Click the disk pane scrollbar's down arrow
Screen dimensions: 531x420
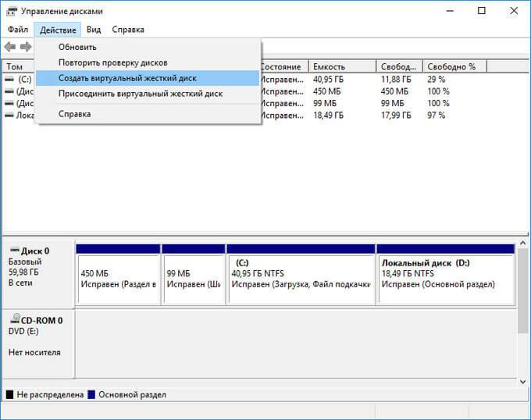[x=524, y=382]
